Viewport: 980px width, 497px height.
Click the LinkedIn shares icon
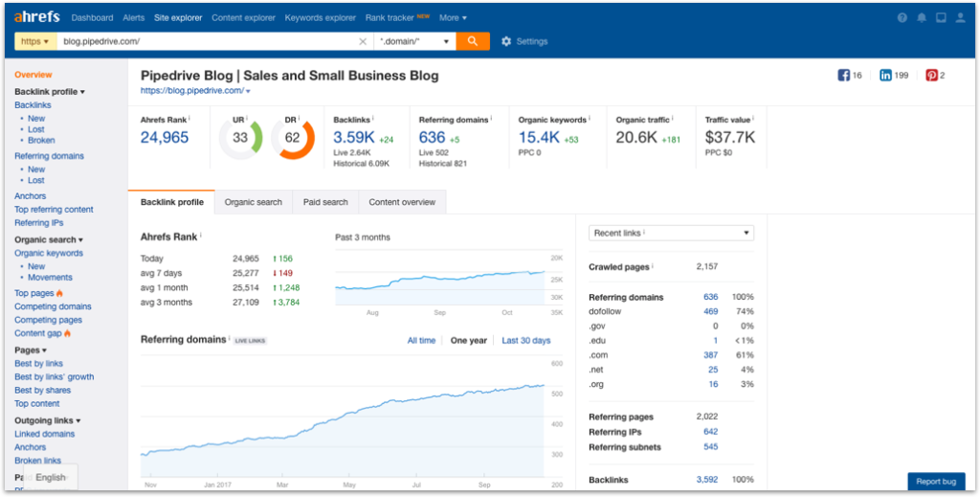click(x=885, y=76)
